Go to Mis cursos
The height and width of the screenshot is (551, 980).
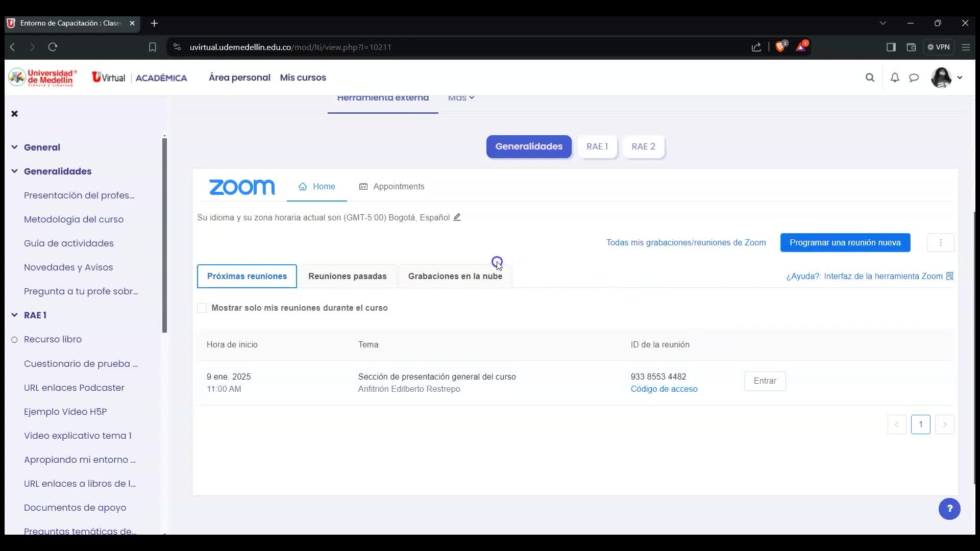(303, 78)
